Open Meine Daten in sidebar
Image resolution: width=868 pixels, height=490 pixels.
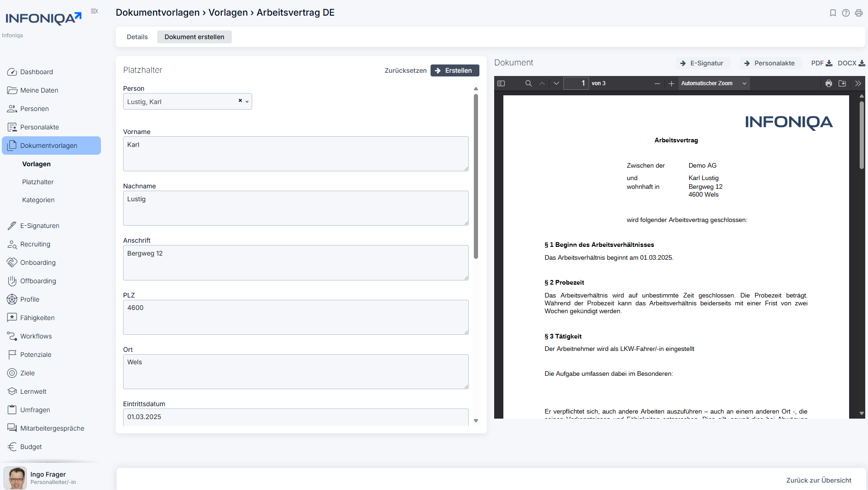[51, 90]
